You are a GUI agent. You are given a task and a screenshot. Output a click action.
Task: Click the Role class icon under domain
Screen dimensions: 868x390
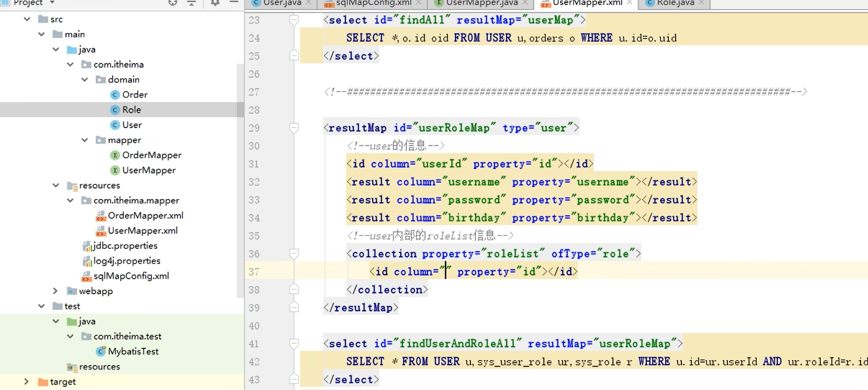coord(114,109)
